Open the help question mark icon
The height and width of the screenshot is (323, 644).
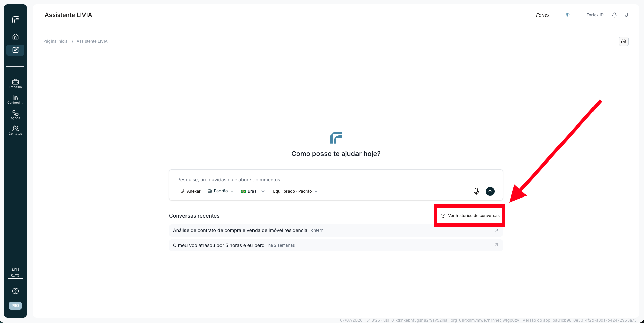[x=15, y=291]
